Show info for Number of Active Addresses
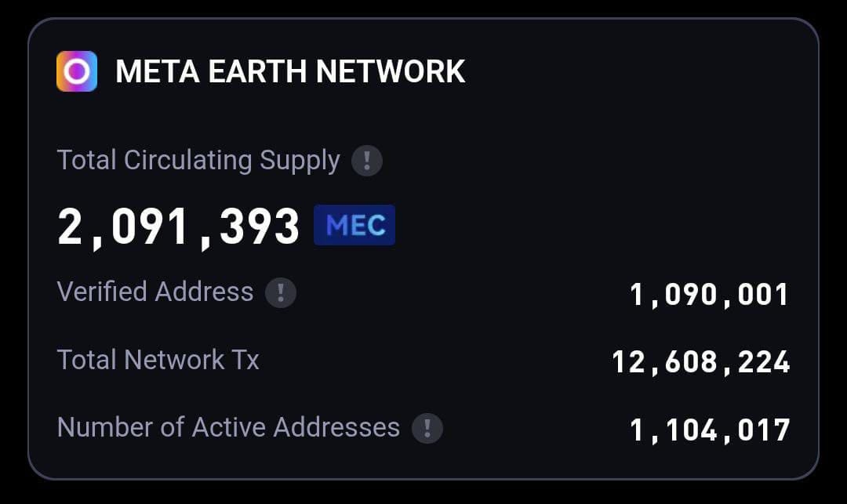The image size is (847, 504). point(427,429)
